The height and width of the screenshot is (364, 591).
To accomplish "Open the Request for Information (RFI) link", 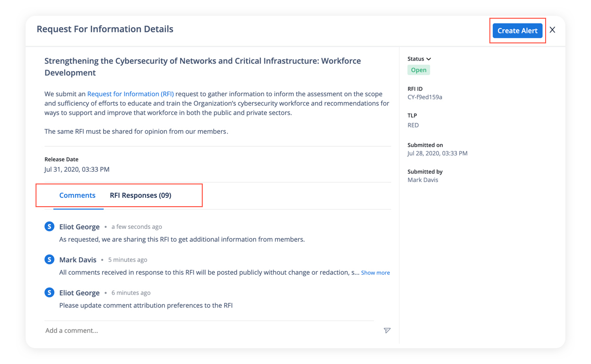I will [130, 94].
